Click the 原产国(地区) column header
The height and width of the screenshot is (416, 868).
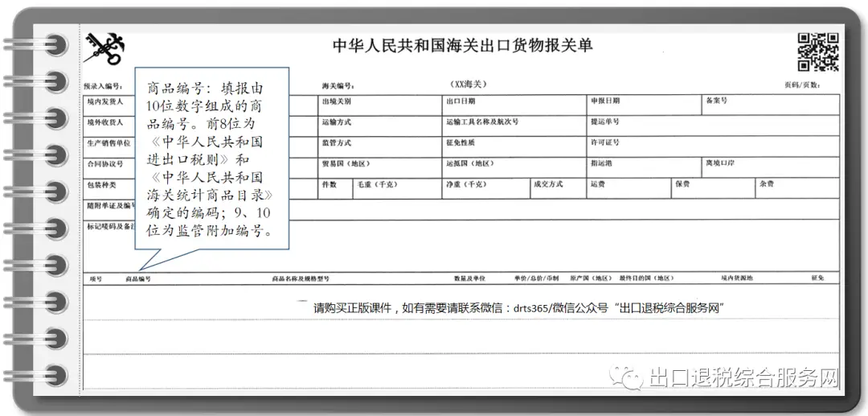(x=592, y=278)
